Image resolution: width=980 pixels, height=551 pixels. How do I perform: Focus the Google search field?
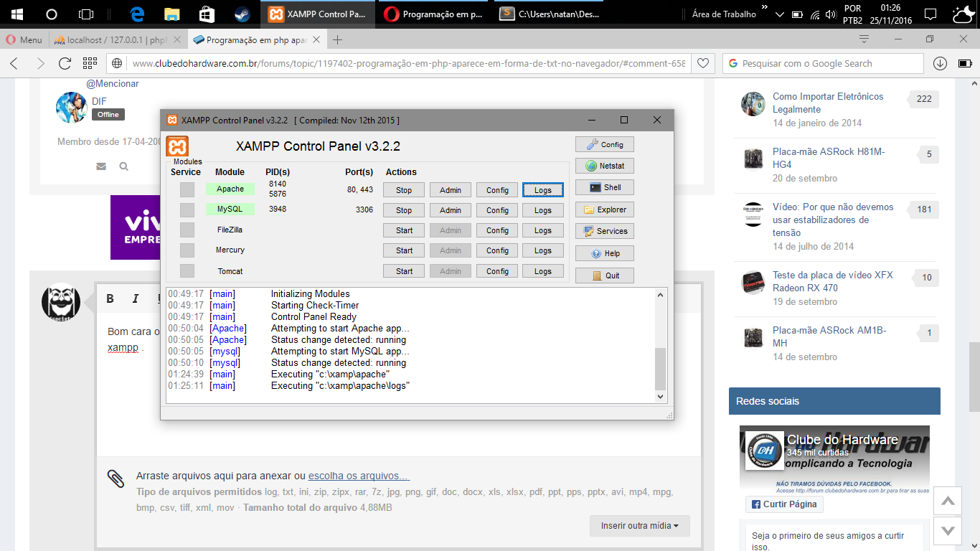(823, 63)
